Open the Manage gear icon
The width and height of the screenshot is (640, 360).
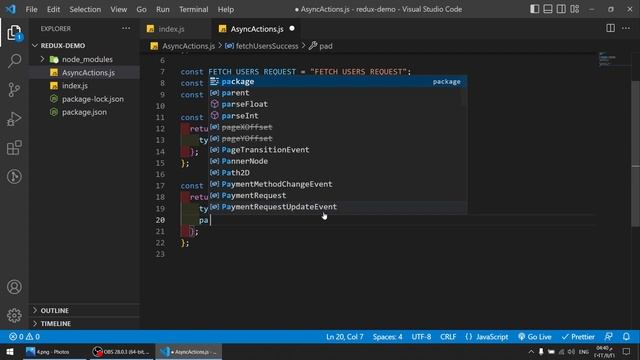pos(14,315)
